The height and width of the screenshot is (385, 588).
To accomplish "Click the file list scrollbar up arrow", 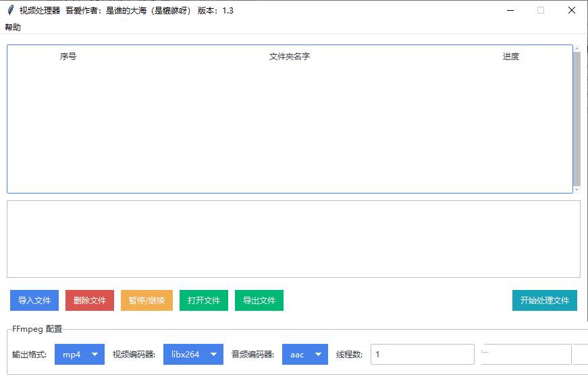I will [577, 48].
